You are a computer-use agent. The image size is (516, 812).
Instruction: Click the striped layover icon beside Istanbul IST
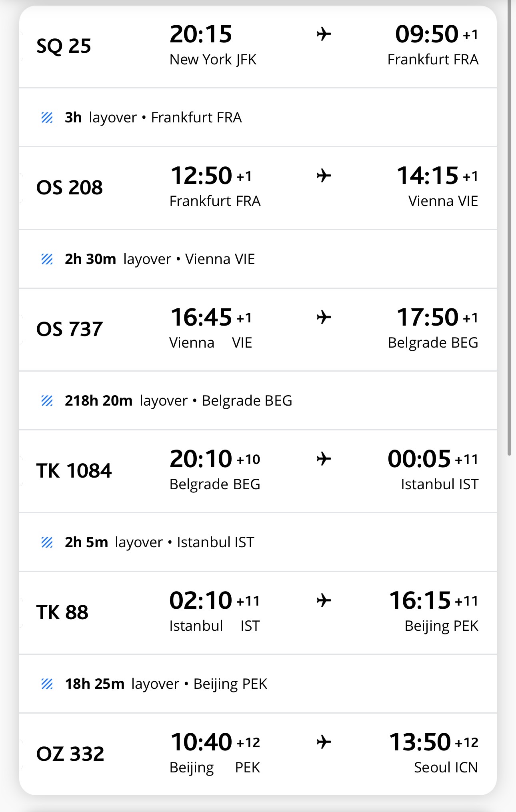pos(47,542)
